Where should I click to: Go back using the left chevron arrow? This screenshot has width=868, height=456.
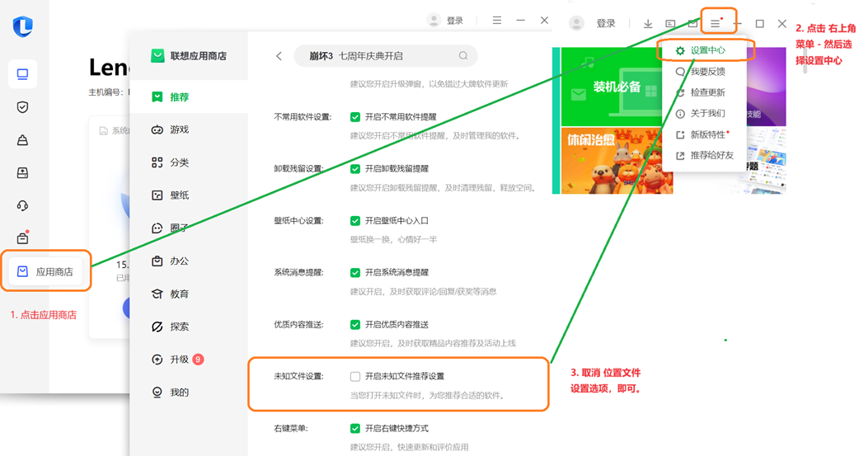pos(279,56)
